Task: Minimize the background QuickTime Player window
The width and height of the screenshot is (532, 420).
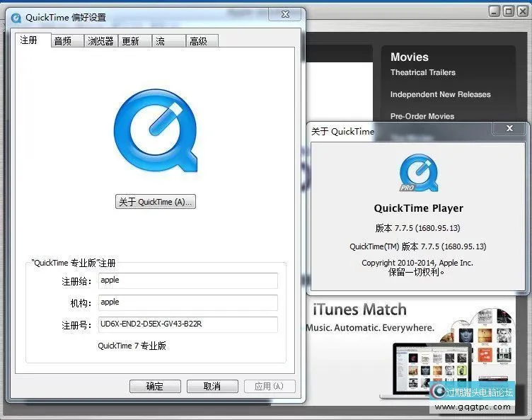Action: pyautogui.click(x=494, y=11)
